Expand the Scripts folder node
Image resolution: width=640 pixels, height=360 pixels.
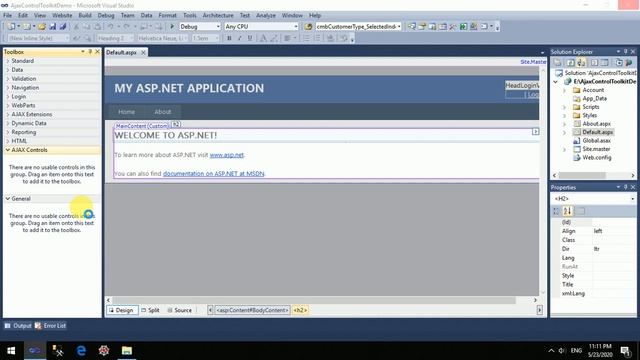564,107
